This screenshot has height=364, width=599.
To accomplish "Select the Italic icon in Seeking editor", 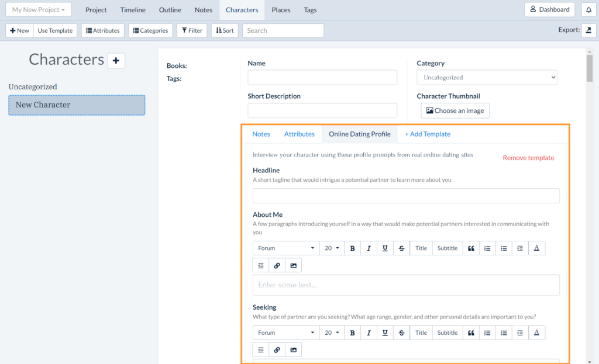I will click(x=369, y=332).
